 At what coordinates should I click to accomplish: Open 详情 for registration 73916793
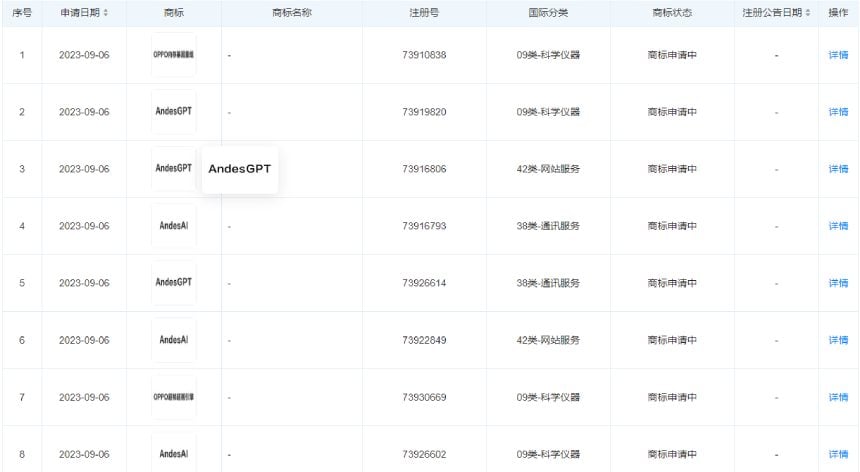click(x=838, y=226)
